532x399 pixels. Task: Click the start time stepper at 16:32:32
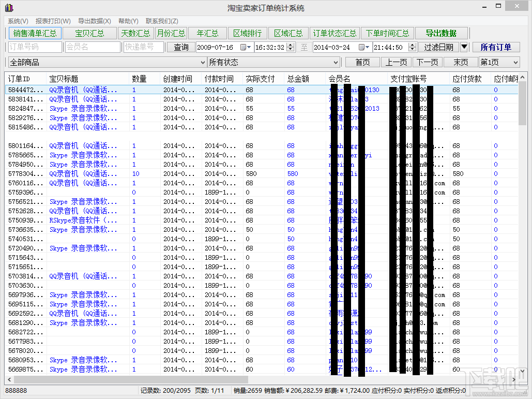(290, 47)
